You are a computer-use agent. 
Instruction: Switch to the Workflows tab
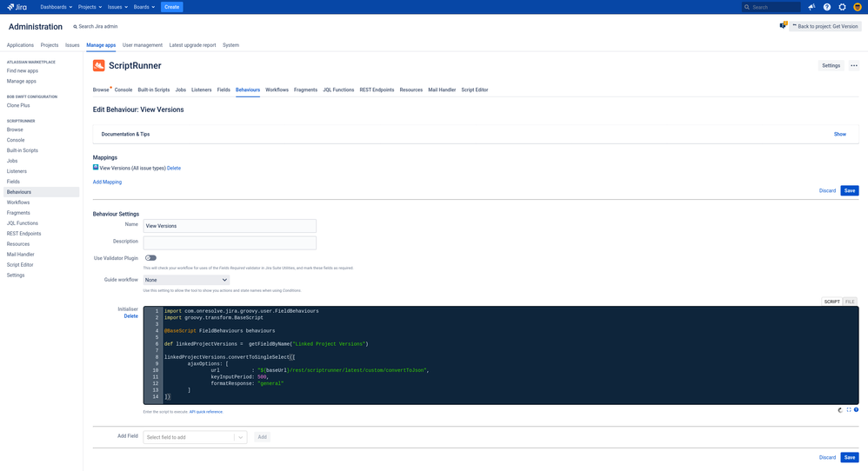pos(277,90)
